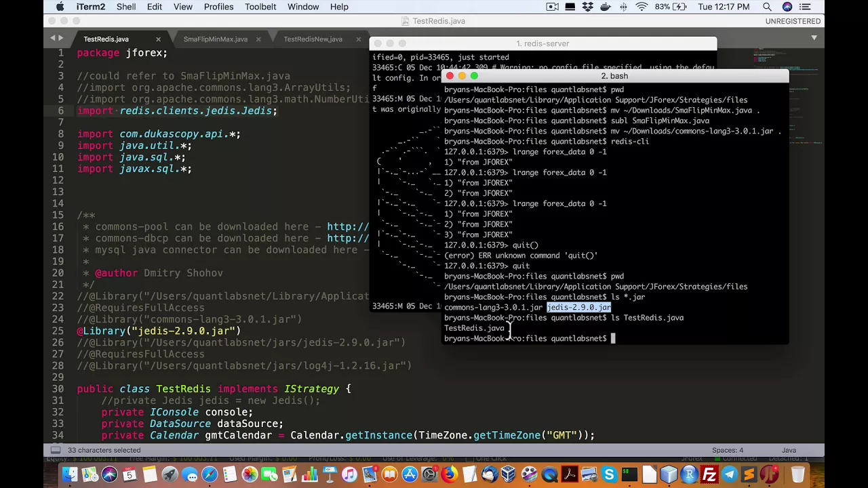Click the UNREGISTERED label in Sublime title bar
The image size is (868, 488).
(793, 21)
